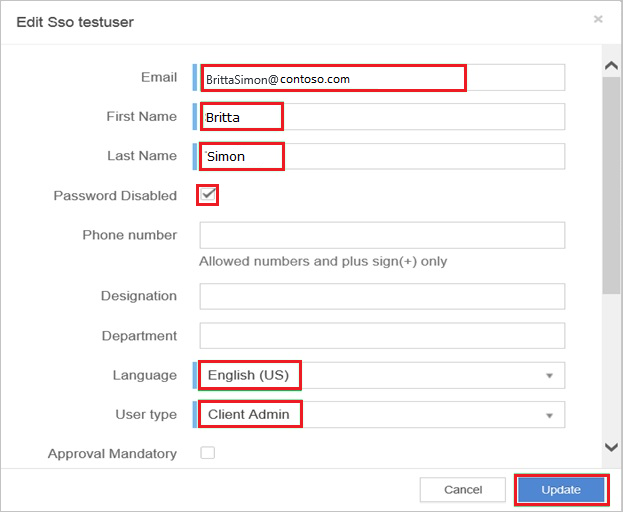Click the Last Name field with Simon
The image size is (623, 512).
(382, 156)
